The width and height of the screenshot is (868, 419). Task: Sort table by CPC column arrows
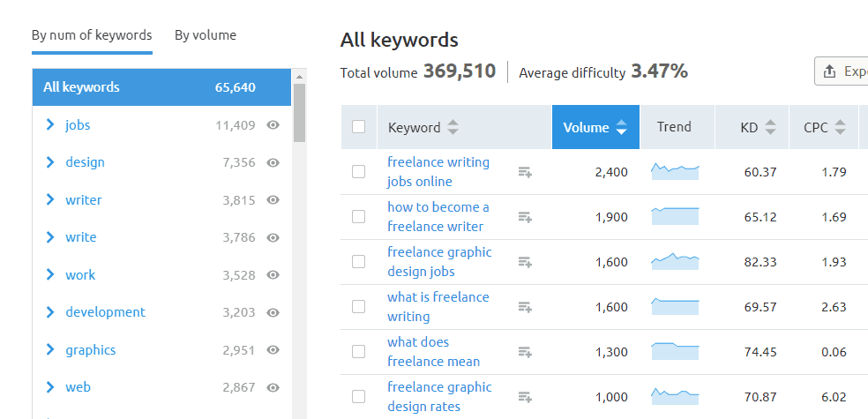point(840,127)
